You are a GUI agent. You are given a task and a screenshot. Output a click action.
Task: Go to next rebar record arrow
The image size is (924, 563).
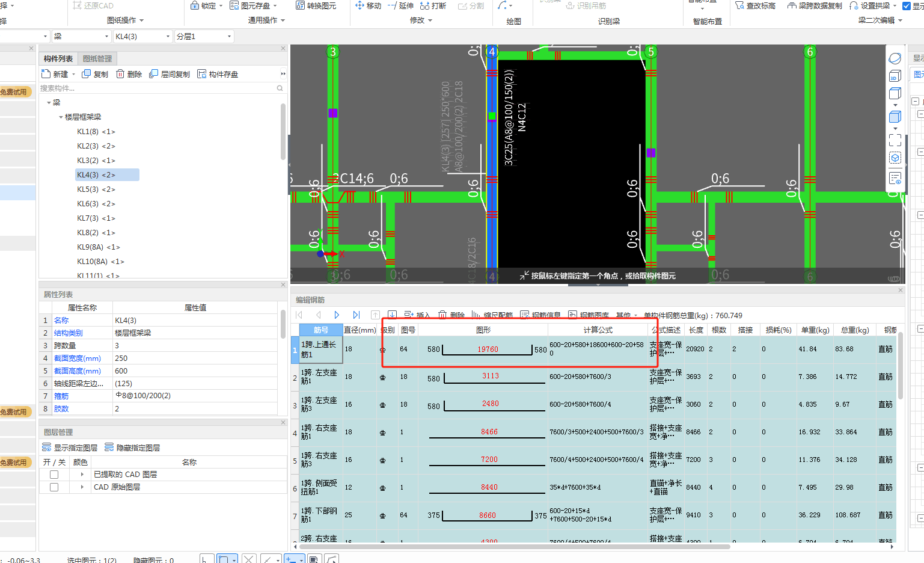(337, 315)
